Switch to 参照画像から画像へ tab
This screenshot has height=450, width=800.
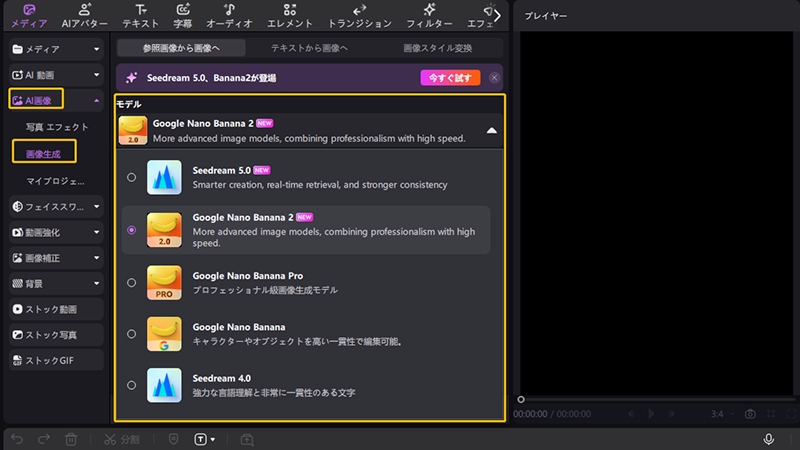pos(181,48)
